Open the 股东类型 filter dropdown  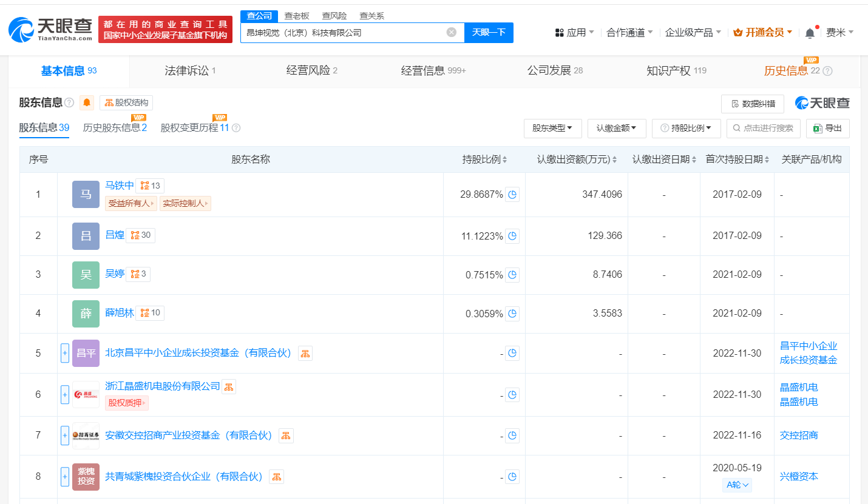click(552, 128)
